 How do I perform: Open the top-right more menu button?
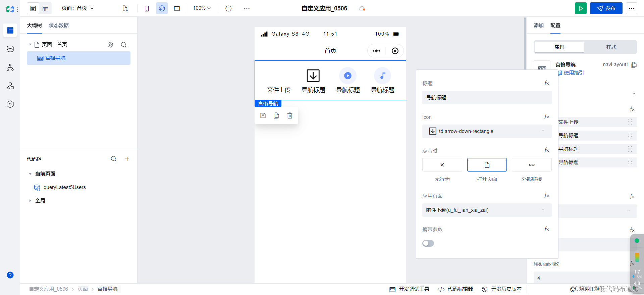pos(632,8)
